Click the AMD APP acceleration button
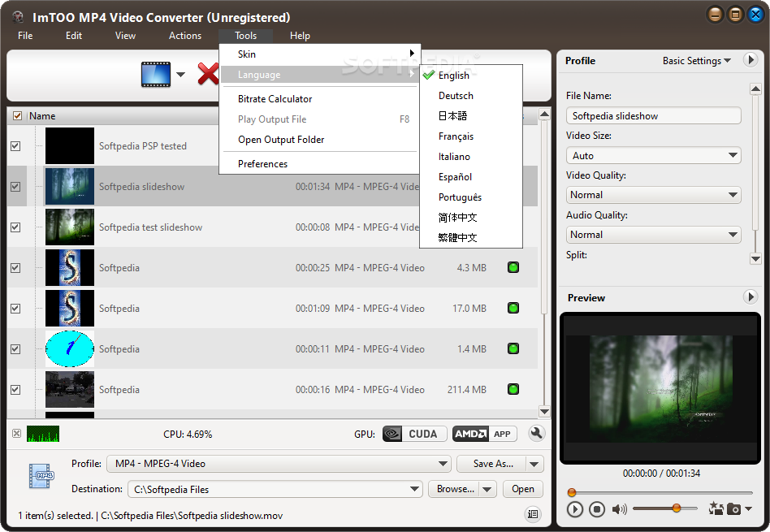This screenshot has width=770, height=532. coord(484,434)
